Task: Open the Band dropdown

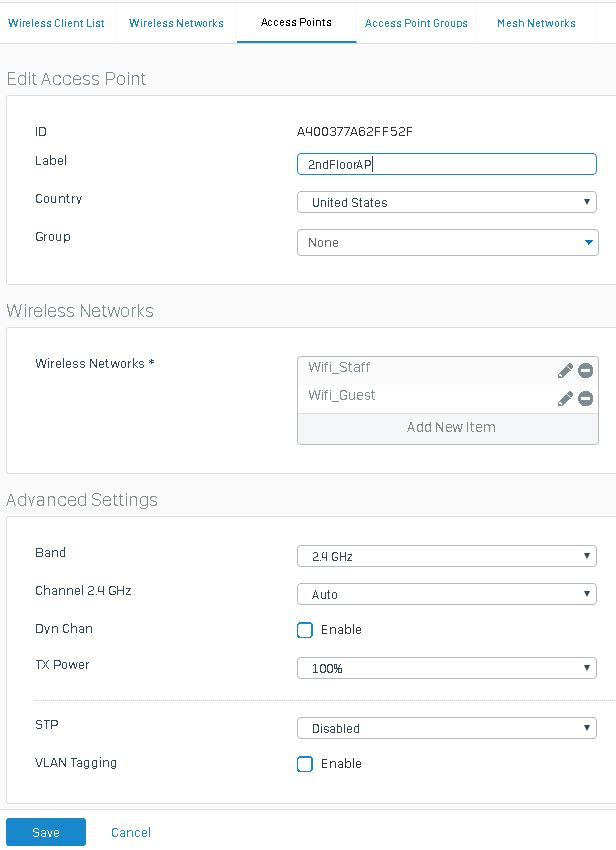Action: click(x=446, y=556)
